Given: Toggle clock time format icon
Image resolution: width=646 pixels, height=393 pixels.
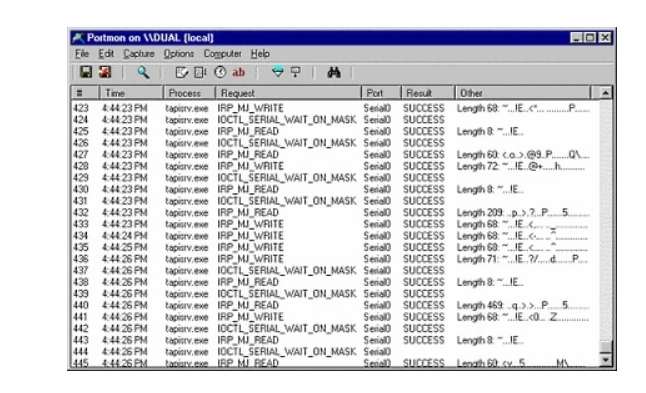Looking at the screenshot, I should pos(220,73).
